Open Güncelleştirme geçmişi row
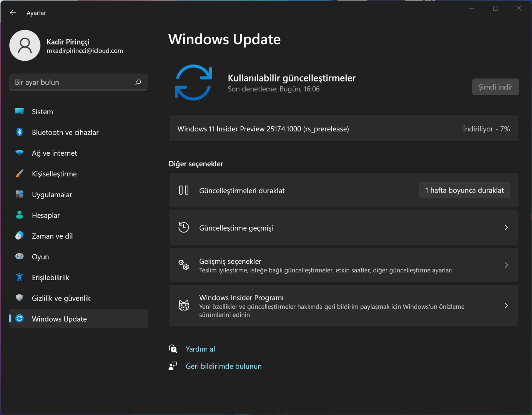This screenshot has width=532, height=415. [x=344, y=227]
